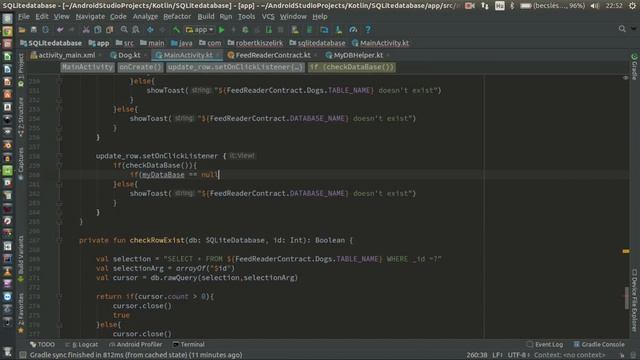Click the Redo arrow icon
Viewport: 640px width, 360px height.
[72, 30]
